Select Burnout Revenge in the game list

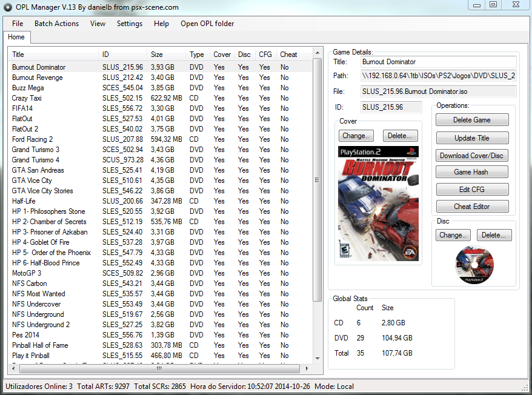pyautogui.click(x=160, y=78)
